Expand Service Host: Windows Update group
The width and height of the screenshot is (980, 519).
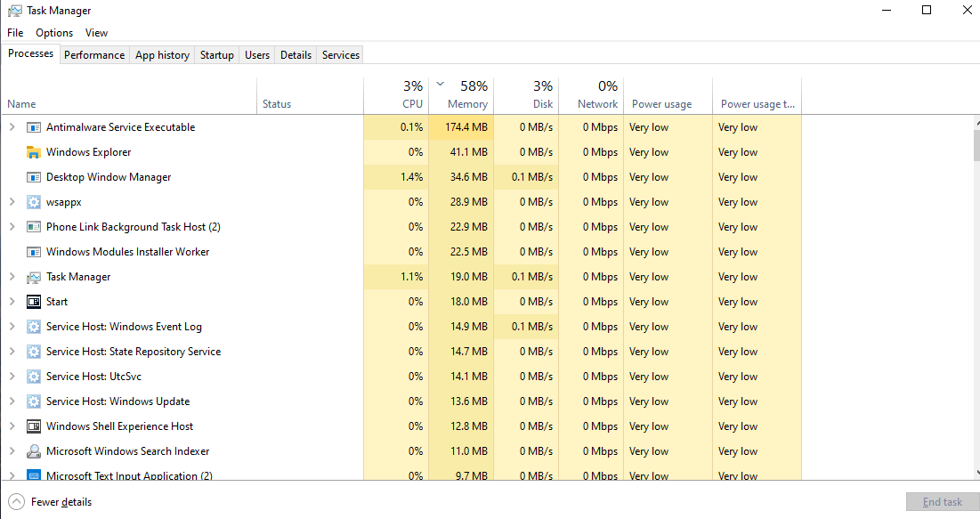12,401
